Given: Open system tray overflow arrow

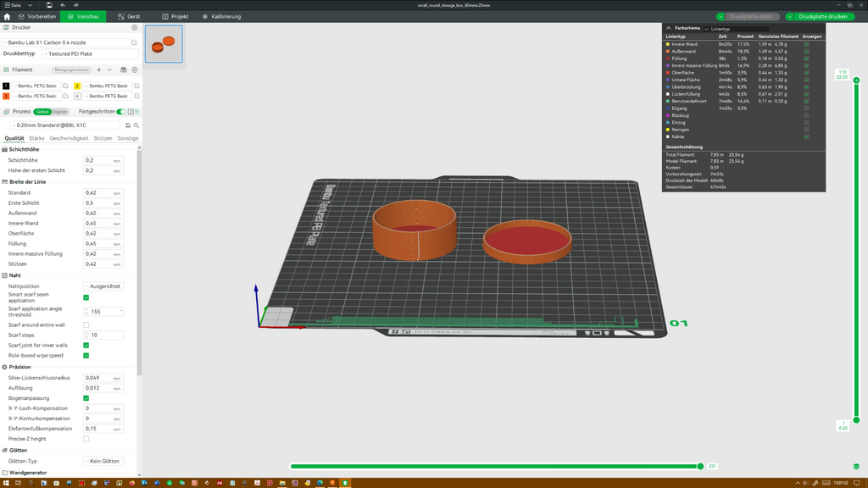Looking at the screenshot, I should point(798,483).
